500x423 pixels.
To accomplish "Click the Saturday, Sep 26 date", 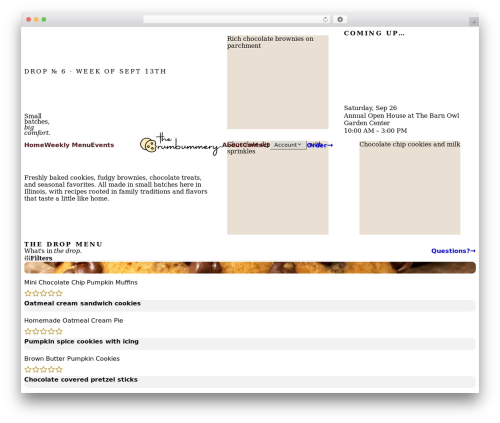I will pos(370,108).
